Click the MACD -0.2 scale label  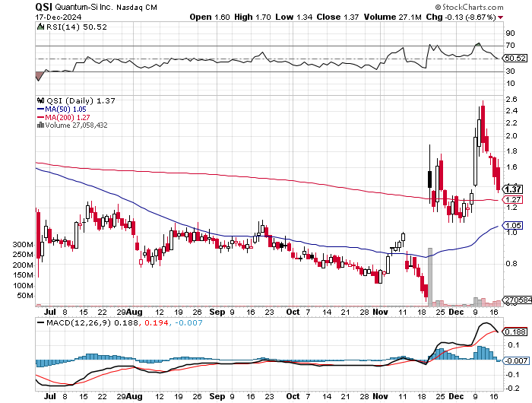tap(512, 389)
